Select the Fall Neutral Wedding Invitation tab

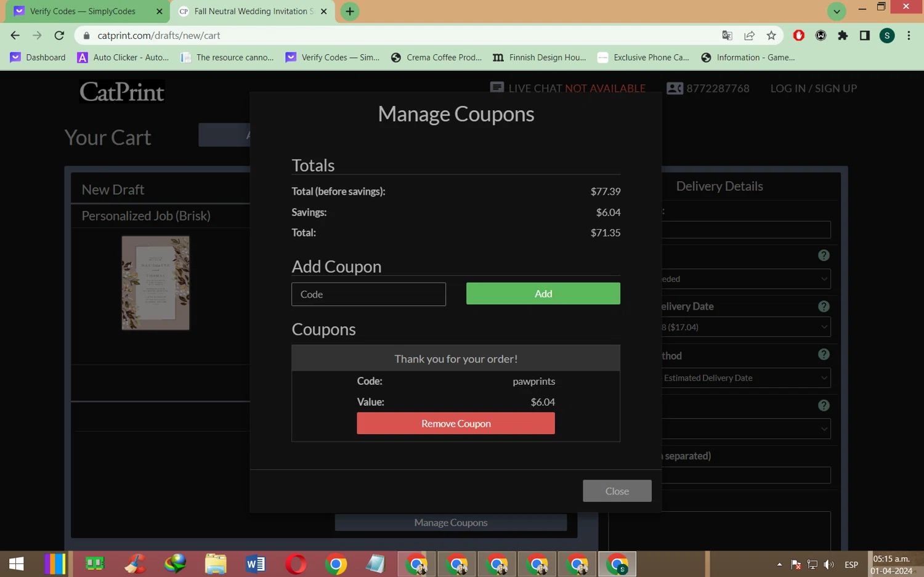tap(253, 11)
